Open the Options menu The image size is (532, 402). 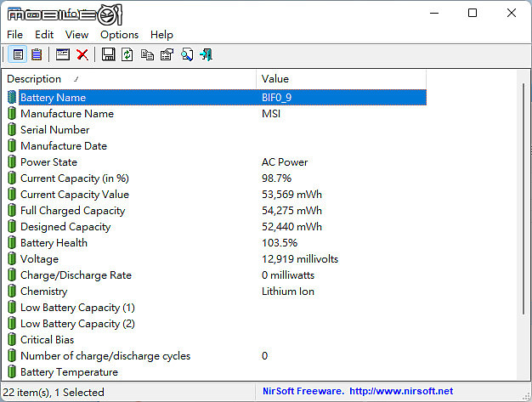120,35
